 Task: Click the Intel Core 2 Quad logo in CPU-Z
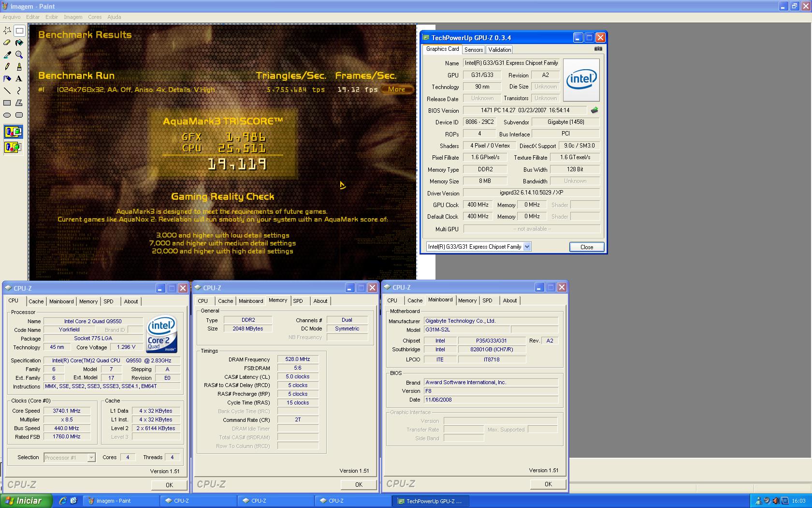[x=162, y=334]
